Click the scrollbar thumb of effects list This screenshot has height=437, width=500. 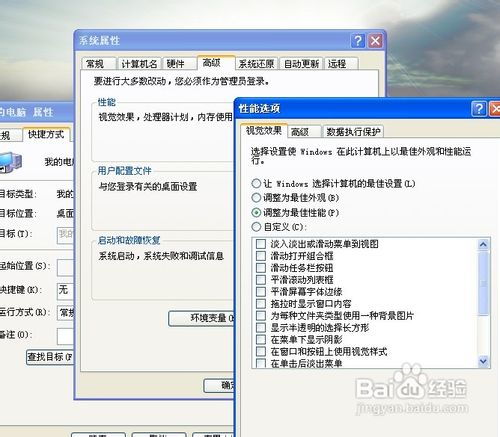483,283
